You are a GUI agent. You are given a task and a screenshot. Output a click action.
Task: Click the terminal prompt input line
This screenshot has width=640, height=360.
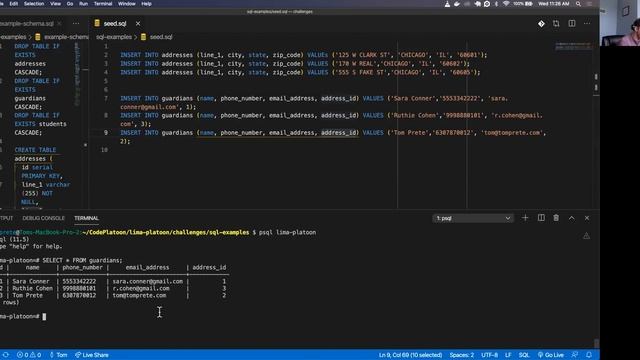(44, 317)
